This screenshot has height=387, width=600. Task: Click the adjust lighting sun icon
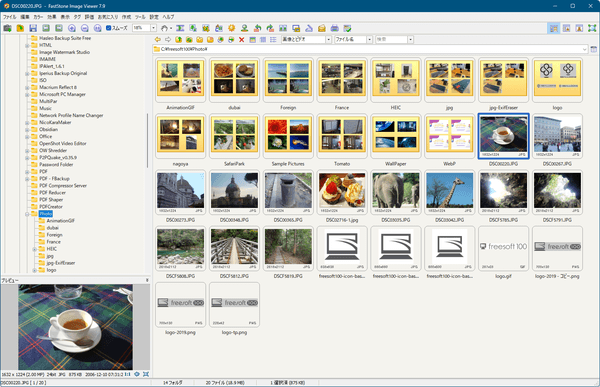[x=232, y=28]
